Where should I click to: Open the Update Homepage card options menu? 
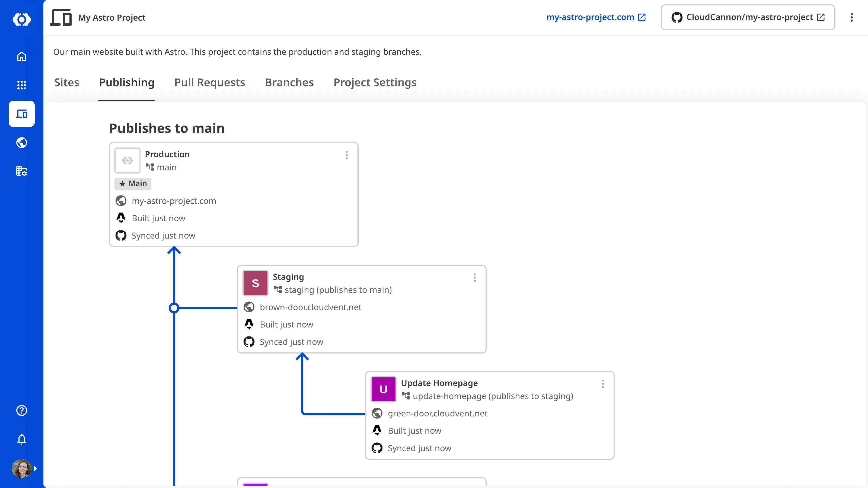pos(602,384)
